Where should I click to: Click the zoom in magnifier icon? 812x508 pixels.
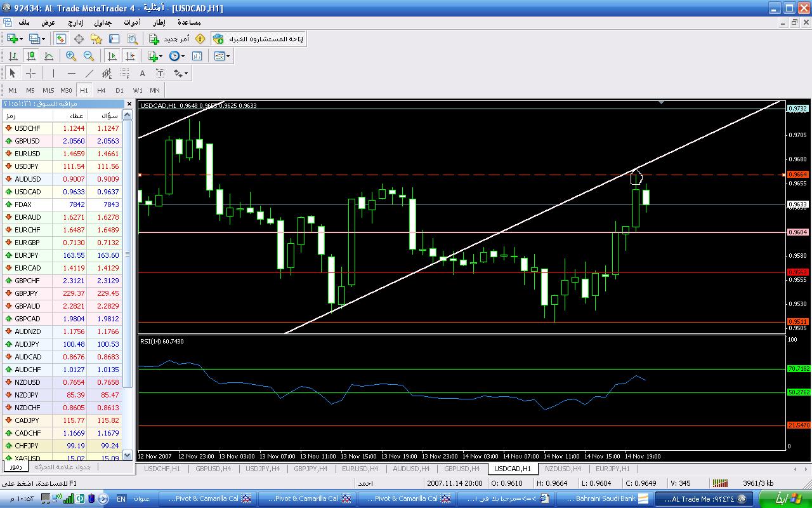pos(71,56)
